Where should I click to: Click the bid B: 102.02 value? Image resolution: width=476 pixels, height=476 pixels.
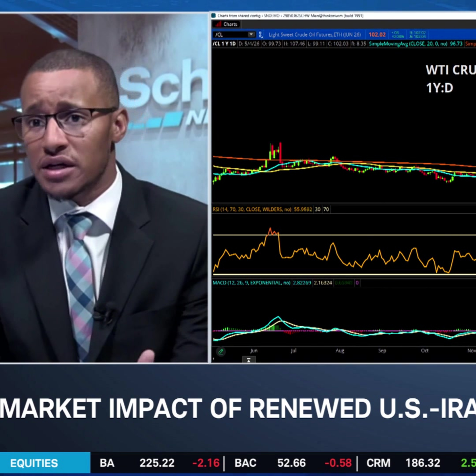pyautogui.click(x=417, y=33)
